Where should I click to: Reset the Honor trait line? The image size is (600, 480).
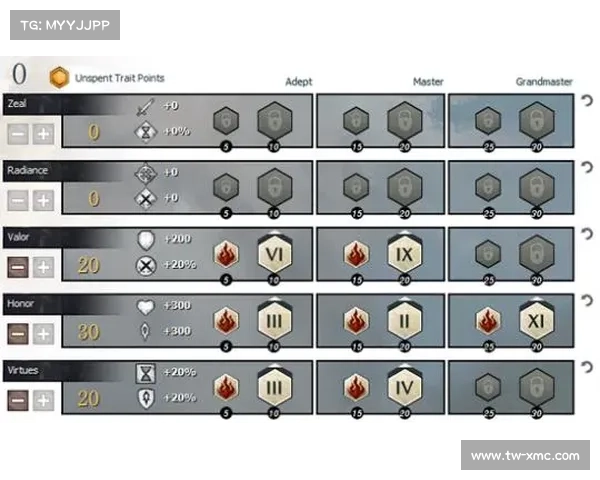tap(587, 300)
